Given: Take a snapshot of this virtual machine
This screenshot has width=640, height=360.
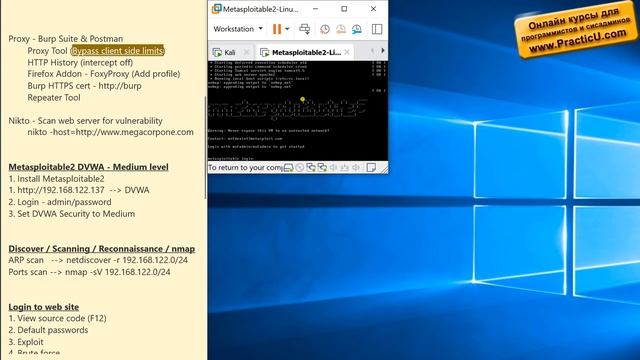Looking at the screenshot, I should (325, 29).
